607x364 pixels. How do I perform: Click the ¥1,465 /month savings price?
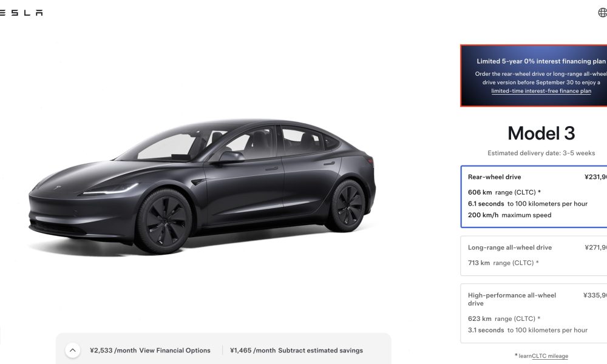pos(253,351)
